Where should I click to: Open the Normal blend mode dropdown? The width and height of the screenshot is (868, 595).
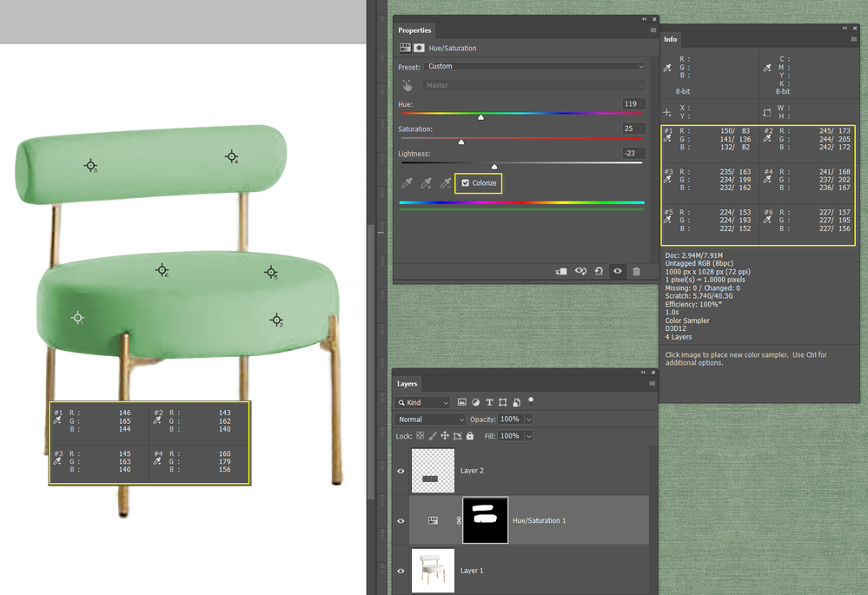pos(430,420)
